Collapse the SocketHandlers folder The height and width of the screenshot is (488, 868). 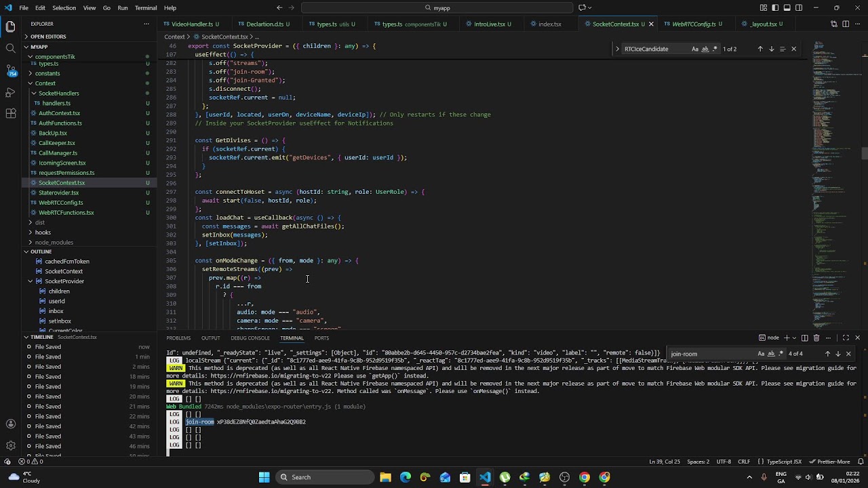coord(58,93)
